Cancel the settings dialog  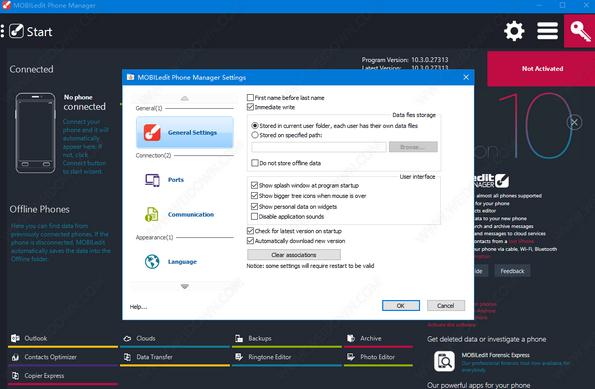(445, 306)
